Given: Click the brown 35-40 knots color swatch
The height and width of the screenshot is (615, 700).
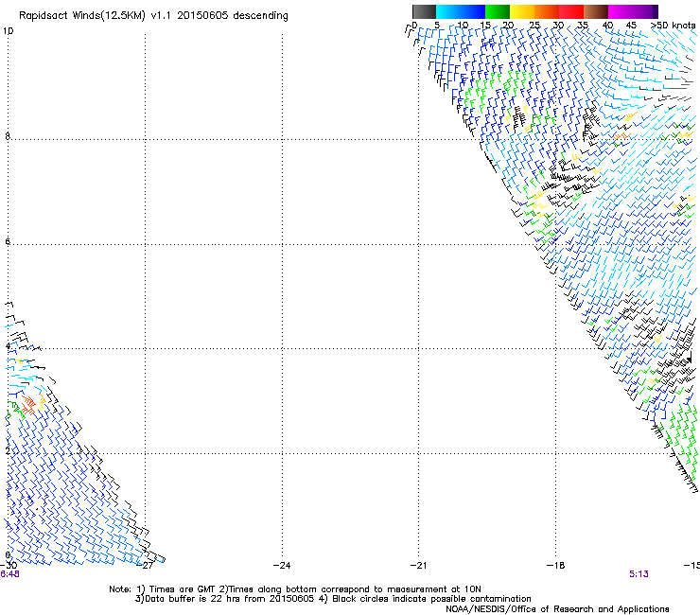Looking at the screenshot, I should (x=596, y=11).
